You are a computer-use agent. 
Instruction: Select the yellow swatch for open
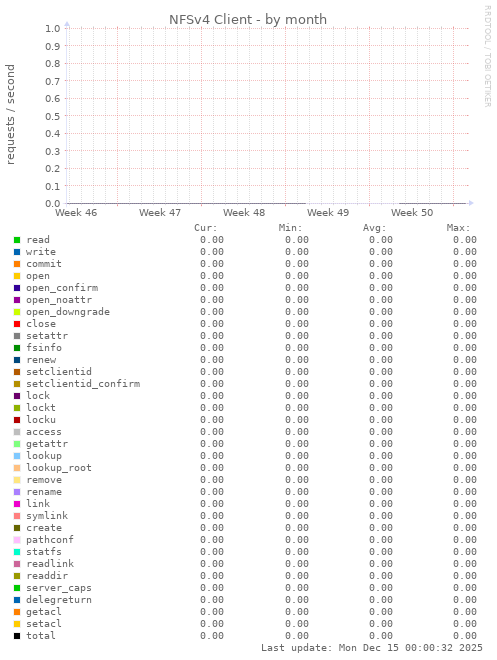coord(17,276)
